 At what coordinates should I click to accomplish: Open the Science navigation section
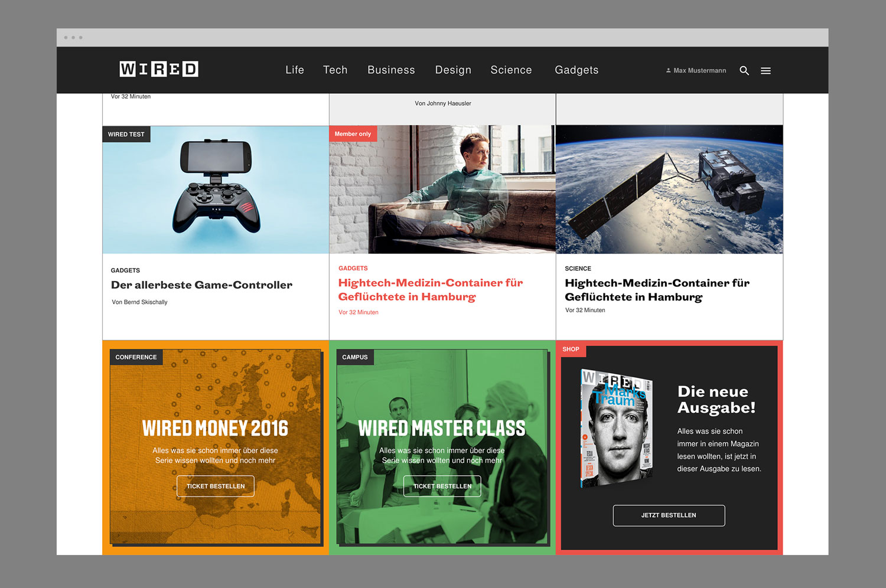tap(511, 70)
